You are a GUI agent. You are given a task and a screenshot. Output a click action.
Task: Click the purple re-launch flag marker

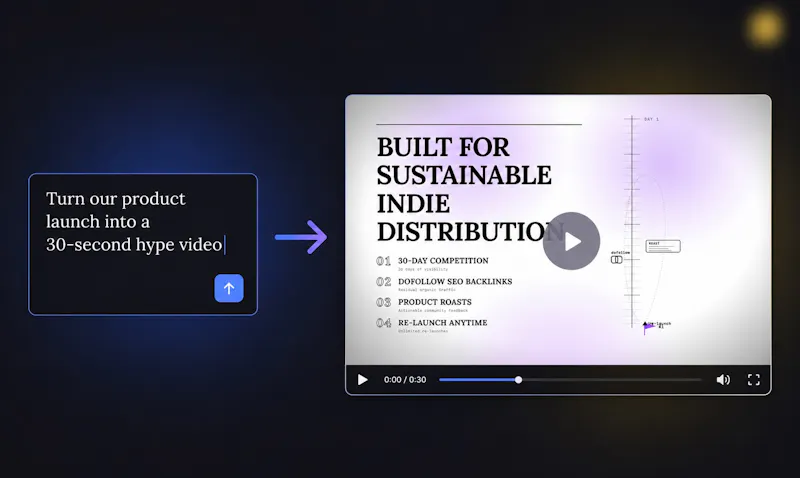(649, 329)
